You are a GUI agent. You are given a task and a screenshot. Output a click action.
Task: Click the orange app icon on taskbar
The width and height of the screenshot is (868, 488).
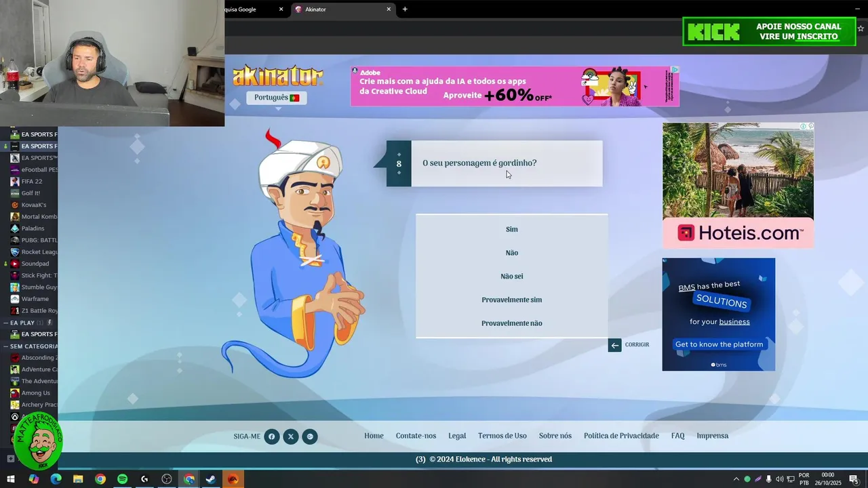tap(233, 479)
